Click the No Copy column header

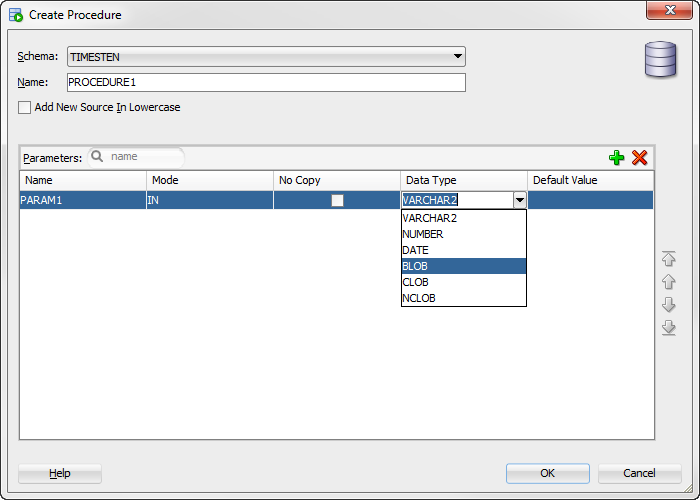pos(337,180)
